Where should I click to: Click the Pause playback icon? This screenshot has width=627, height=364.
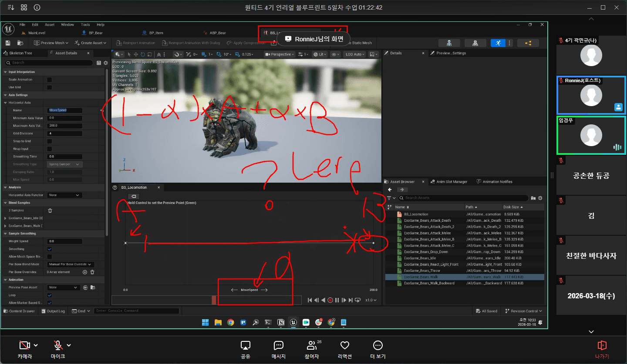click(x=337, y=300)
